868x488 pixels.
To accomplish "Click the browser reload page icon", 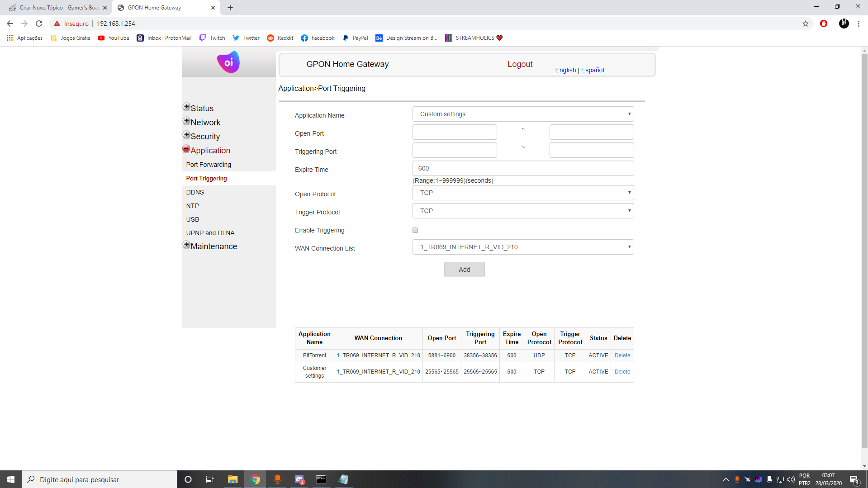I will coord(39,24).
